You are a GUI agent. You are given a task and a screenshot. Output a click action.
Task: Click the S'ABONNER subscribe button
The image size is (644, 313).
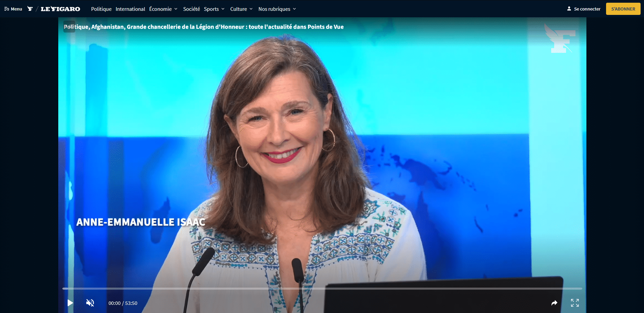[623, 9]
